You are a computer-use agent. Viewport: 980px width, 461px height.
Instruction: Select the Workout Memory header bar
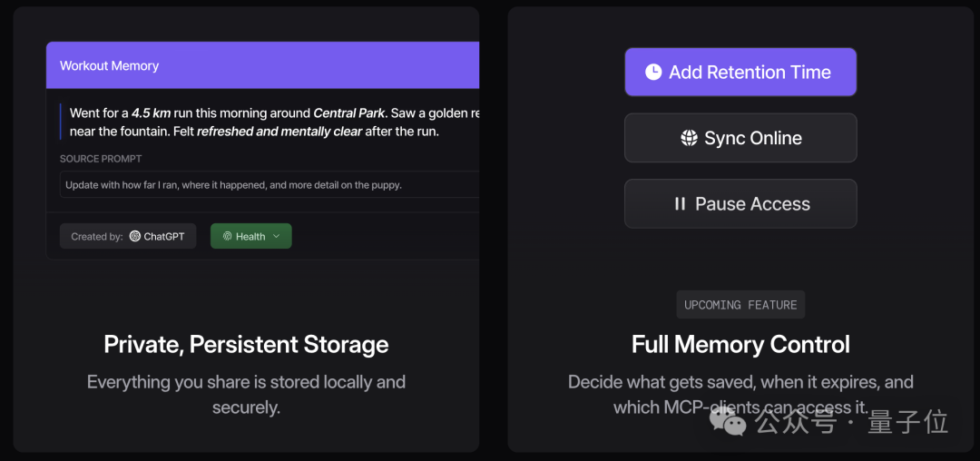point(262,65)
